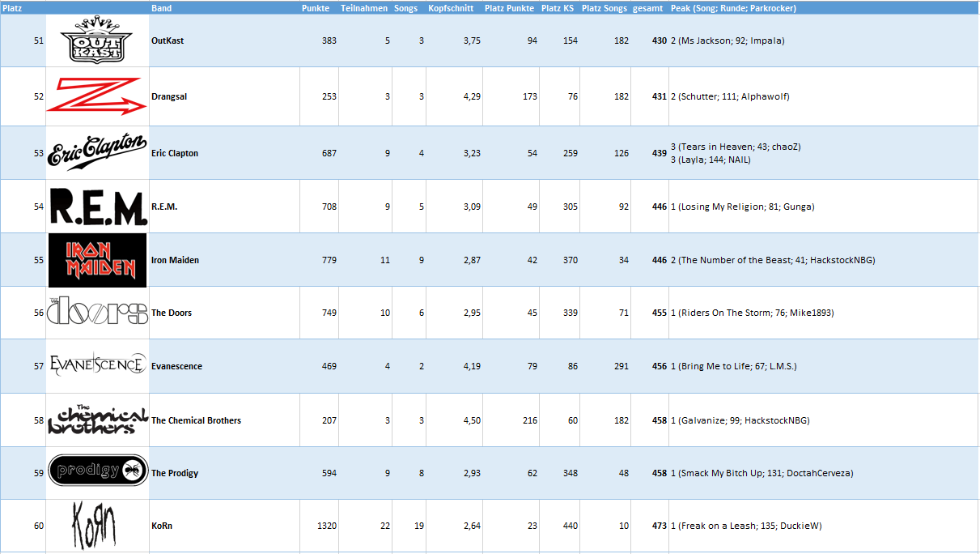Click peak entry Schutter; 111; Alphawolf
980x554 pixels.
[730, 96]
